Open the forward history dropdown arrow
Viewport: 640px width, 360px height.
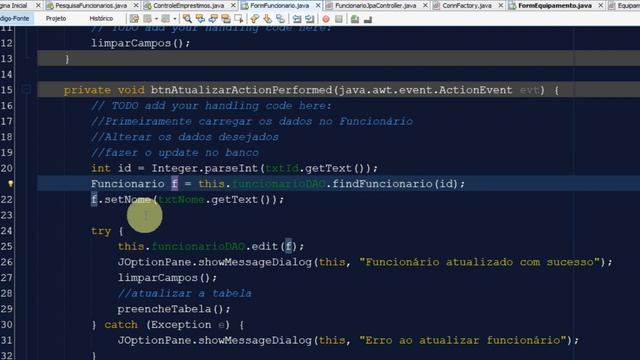[174, 19]
